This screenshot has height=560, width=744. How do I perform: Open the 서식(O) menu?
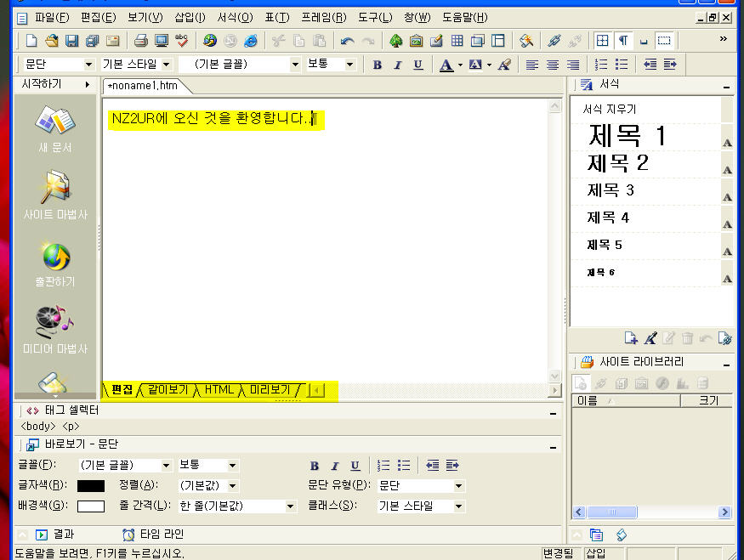click(235, 18)
